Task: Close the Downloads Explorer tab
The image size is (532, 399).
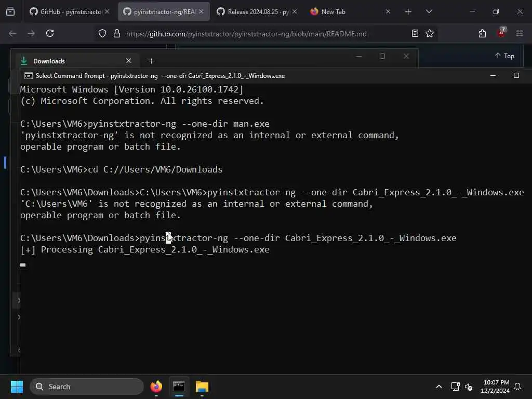Action: (x=129, y=61)
